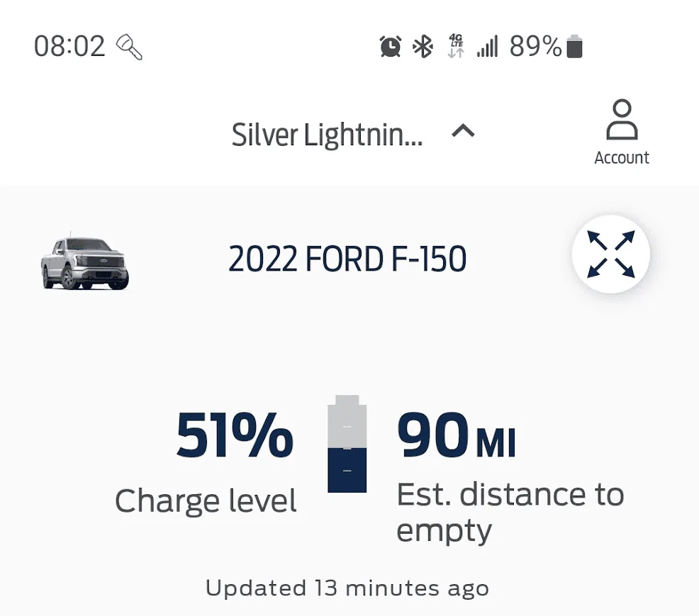The width and height of the screenshot is (699, 616).
Task: Tap the signal strength bars icon
Action: click(x=487, y=47)
